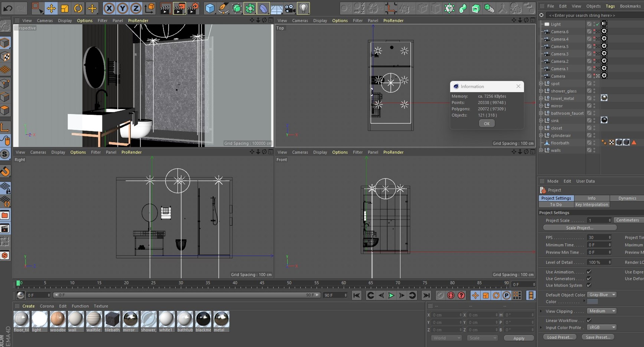This screenshot has height=347, width=644.
Task: Uncheck the Linear Workflow checkbox
Action: coord(589,321)
